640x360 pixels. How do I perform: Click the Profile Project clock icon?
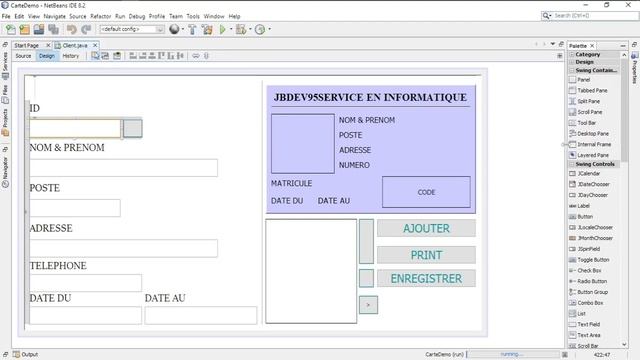[260, 29]
